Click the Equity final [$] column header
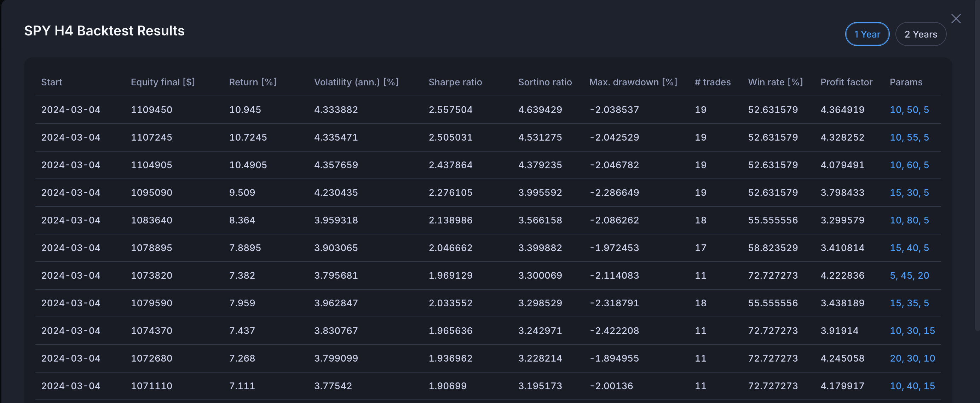This screenshot has width=980, height=403. click(163, 82)
